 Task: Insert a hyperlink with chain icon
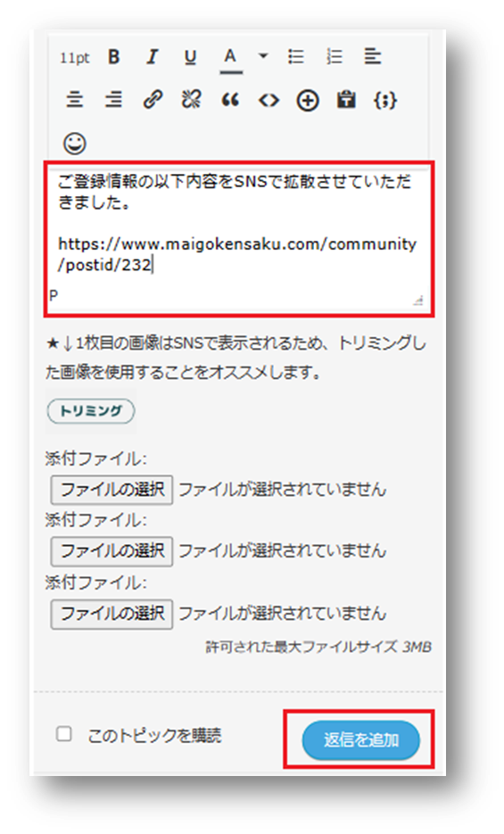(x=153, y=100)
